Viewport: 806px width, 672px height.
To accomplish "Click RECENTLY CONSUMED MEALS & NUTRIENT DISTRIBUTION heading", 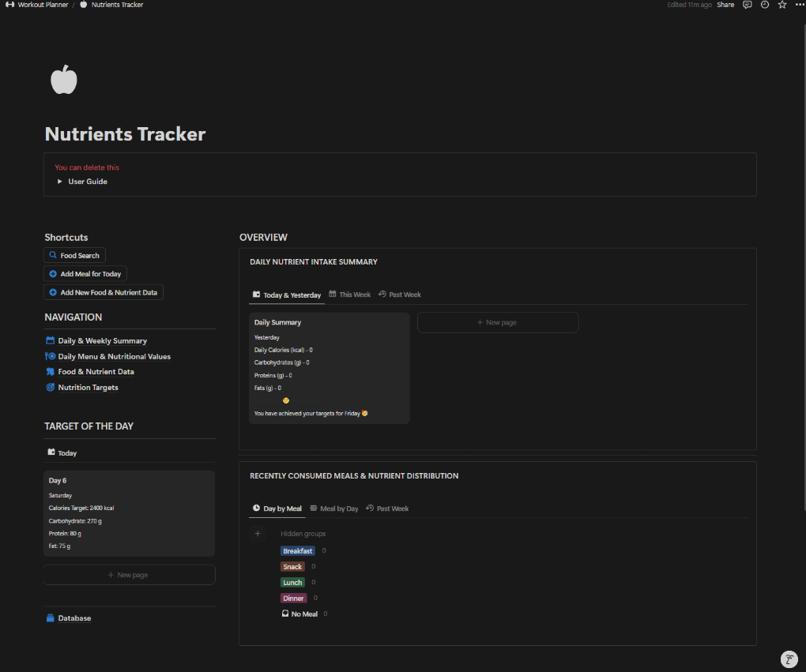I will [x=354, y=476].
